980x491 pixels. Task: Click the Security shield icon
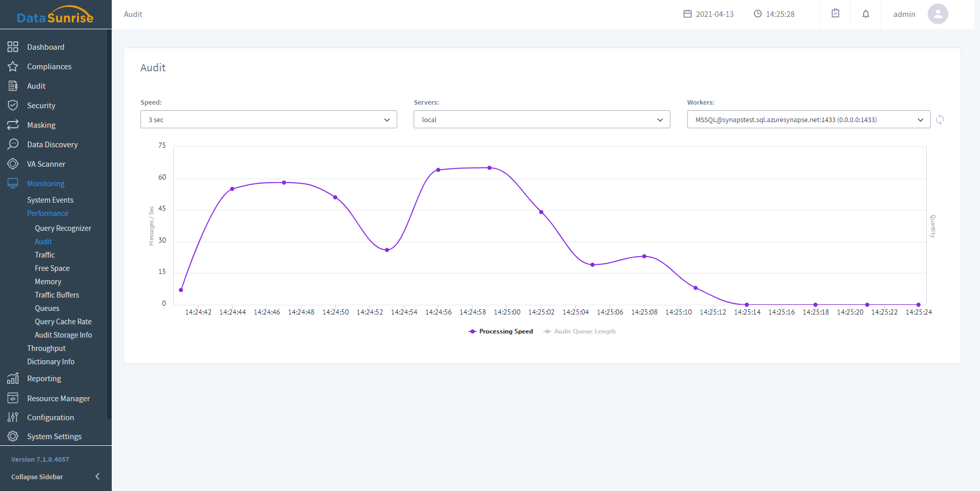[x=13, y=106]
